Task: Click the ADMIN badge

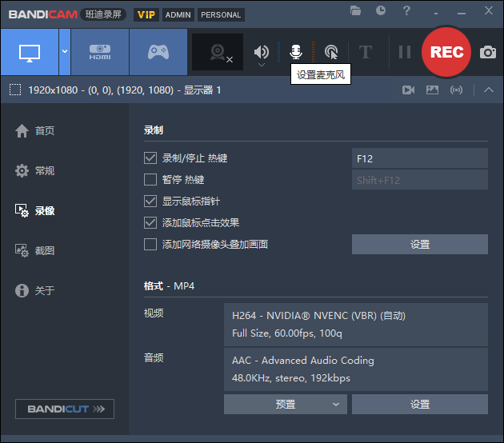Action: [178, 14]
